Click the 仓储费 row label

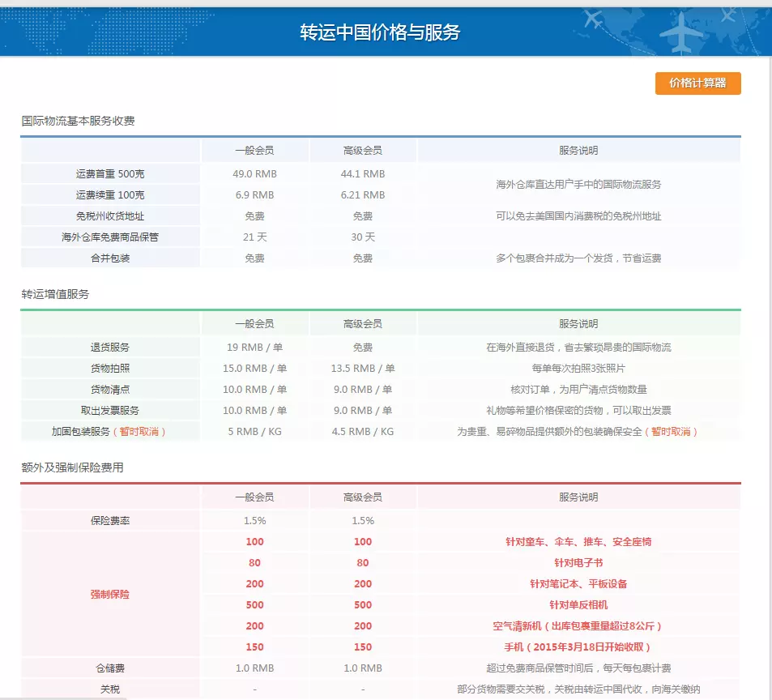point(110,669)
